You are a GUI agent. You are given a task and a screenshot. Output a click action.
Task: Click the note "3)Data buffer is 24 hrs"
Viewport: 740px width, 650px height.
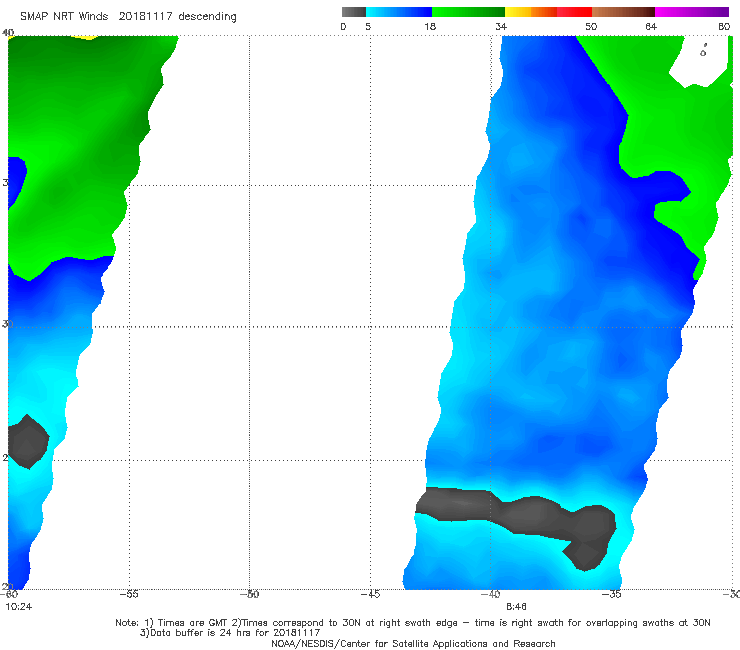230,633
